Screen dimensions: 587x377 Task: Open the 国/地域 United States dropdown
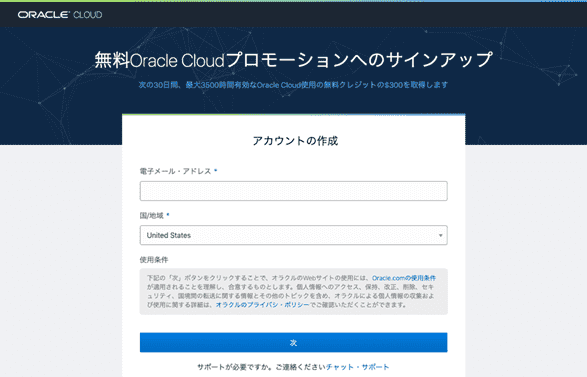294,235
